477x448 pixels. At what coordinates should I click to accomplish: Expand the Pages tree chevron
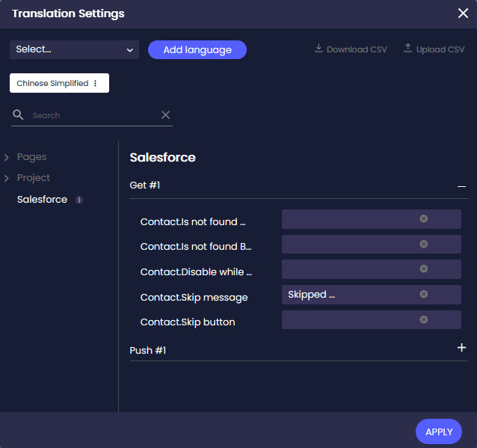coord(7,157)
